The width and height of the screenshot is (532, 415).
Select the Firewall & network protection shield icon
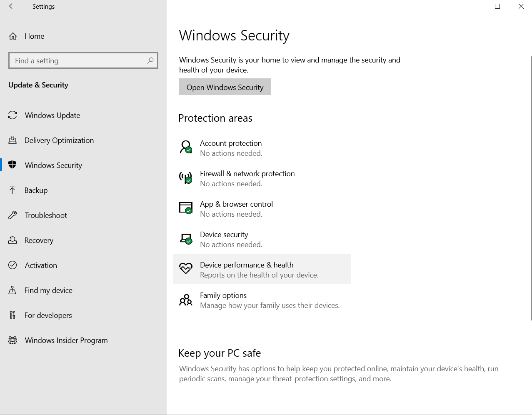tap(185, 177)
